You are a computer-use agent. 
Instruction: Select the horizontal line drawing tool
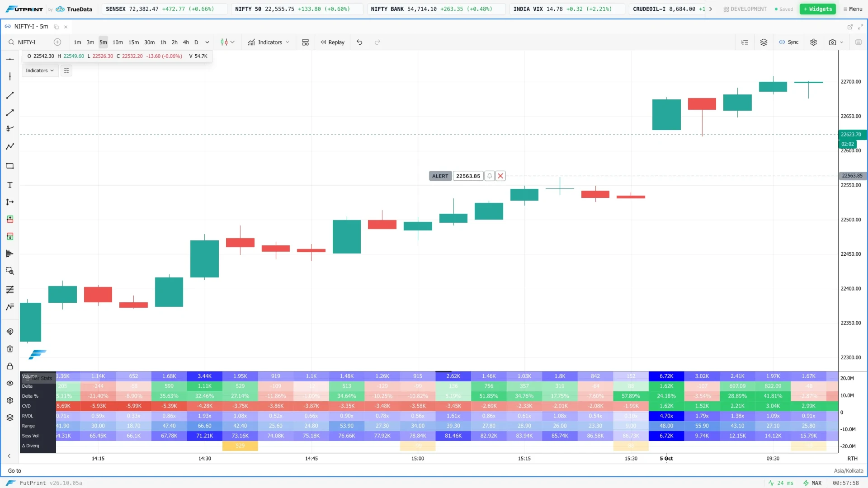tap(10, 59)
